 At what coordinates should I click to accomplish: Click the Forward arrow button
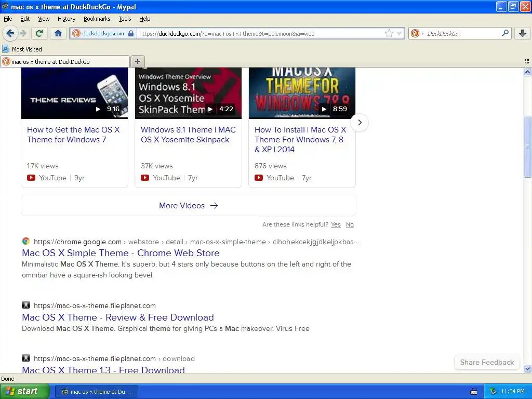pyautogui.click(x=23, y=33)
